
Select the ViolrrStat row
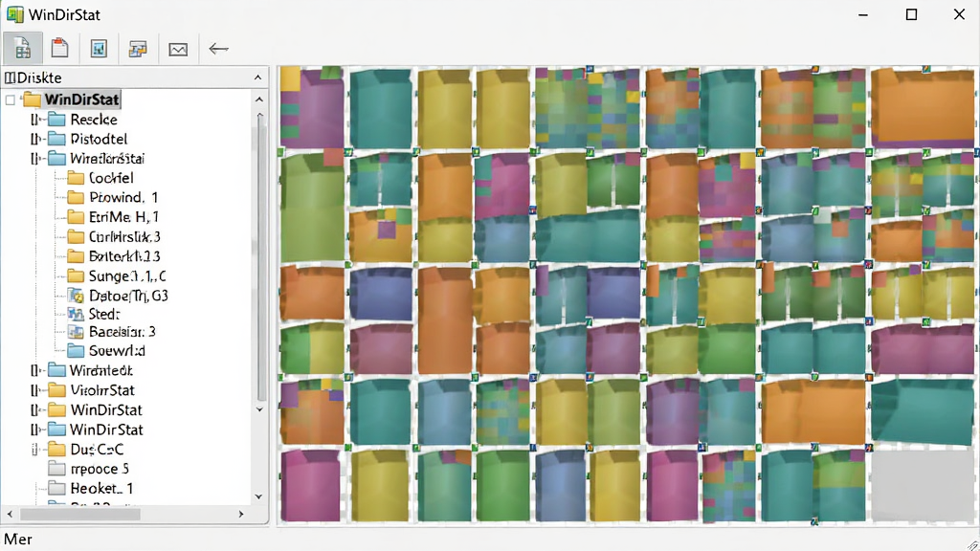click(x=102, y=390)
